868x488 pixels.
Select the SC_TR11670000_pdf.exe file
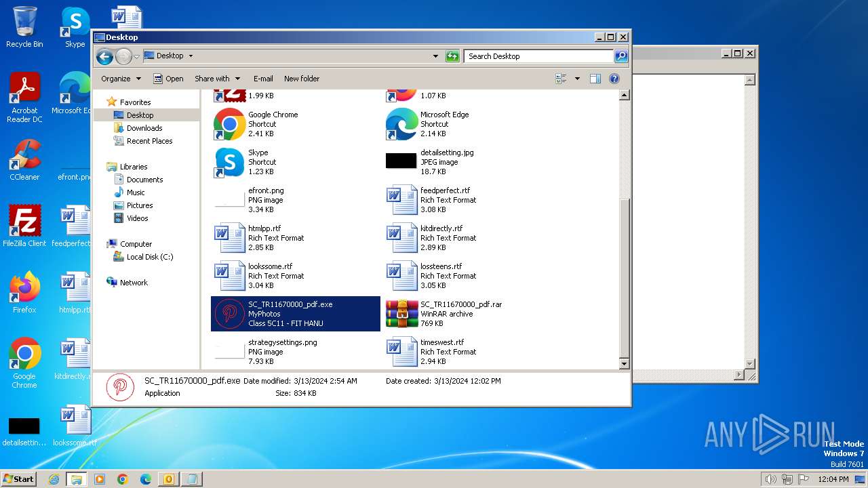296,314
